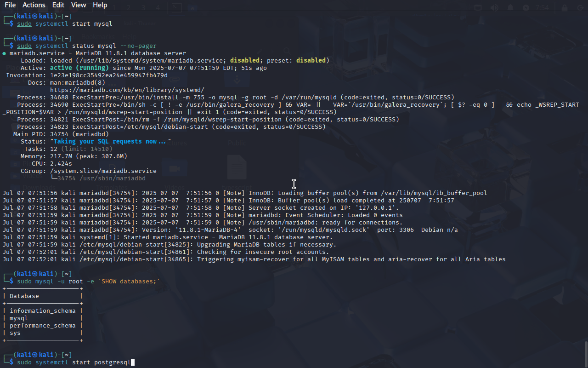
Task: Click the 'Taking your SQL requests now' status
Action: [x=110, y=142]
